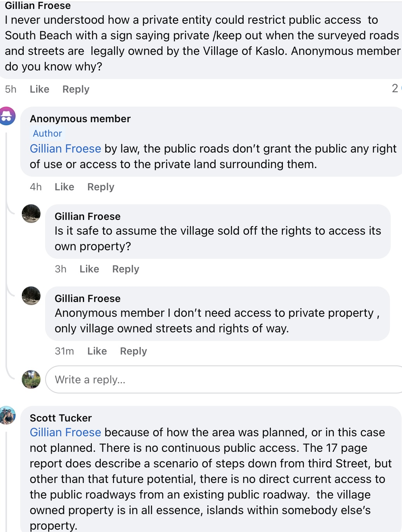The height and width of the screenshot is (532, 402).
Task: Reply to the Anonymous member's comment
Action: pyautogui.click(x=101, y=187)
